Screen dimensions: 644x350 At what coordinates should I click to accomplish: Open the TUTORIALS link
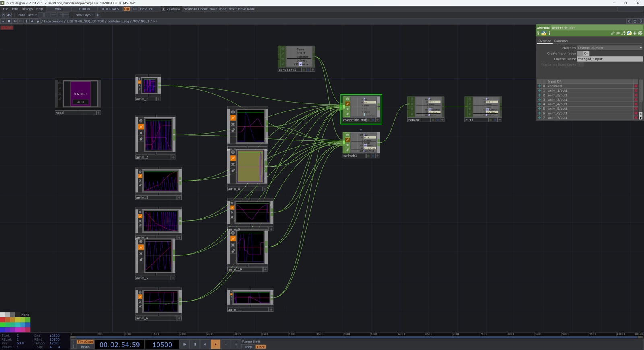click(x=110, y=9)
